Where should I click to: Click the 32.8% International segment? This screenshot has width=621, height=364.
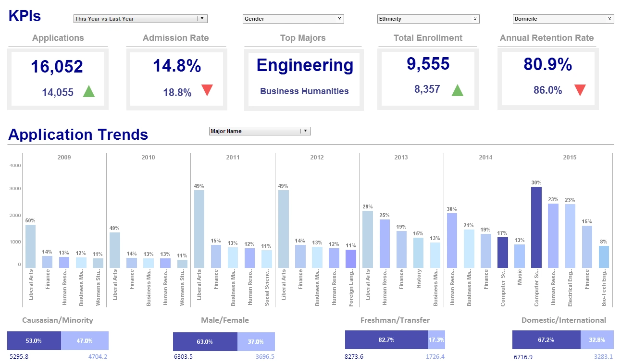coord(597,340)
